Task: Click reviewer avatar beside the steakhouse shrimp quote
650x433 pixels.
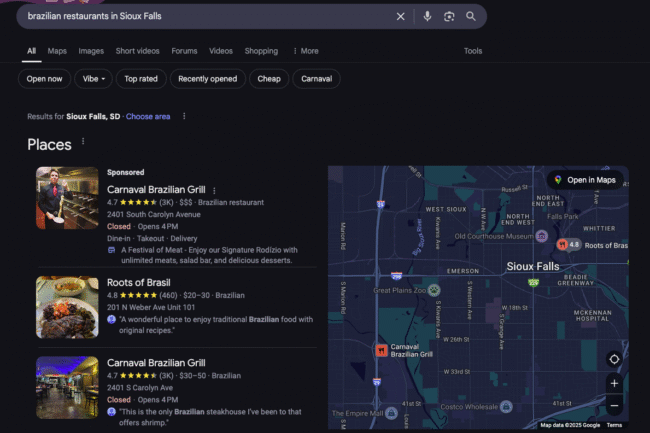Action: tap(111, 412)
